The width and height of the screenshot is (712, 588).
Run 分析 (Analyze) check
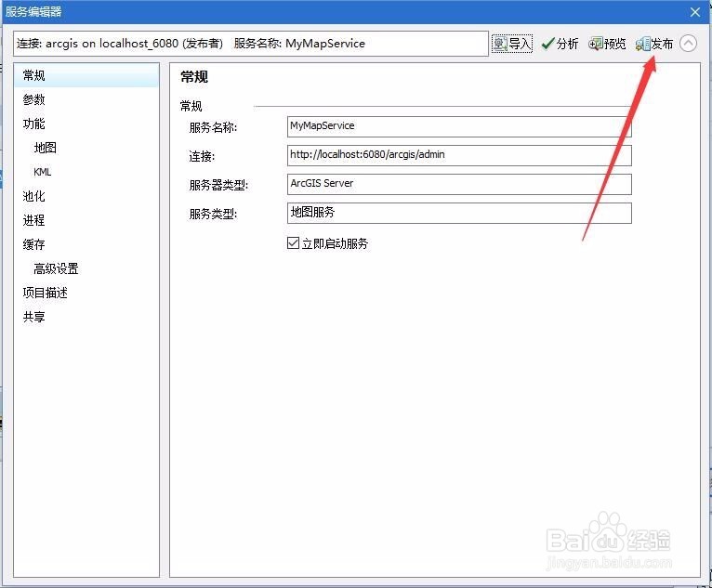pos(560,44)
